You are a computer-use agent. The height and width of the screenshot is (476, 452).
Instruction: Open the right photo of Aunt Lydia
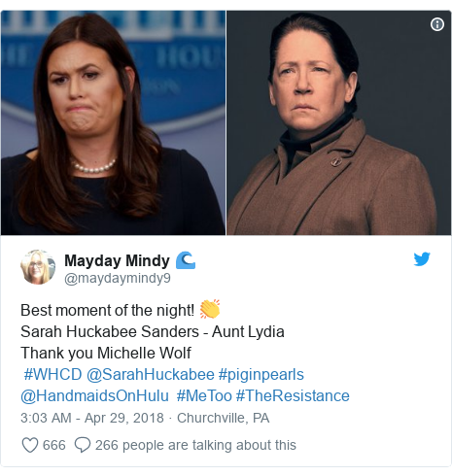pos(338,122)
